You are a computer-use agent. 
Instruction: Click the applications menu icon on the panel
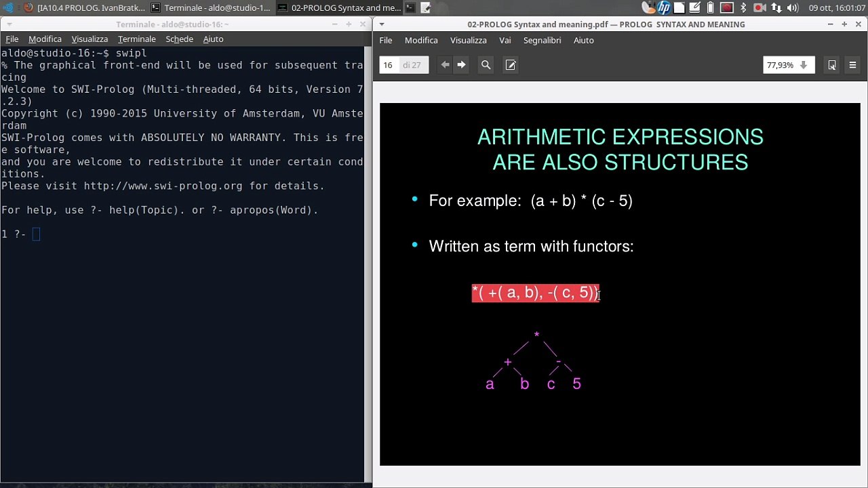7,8
